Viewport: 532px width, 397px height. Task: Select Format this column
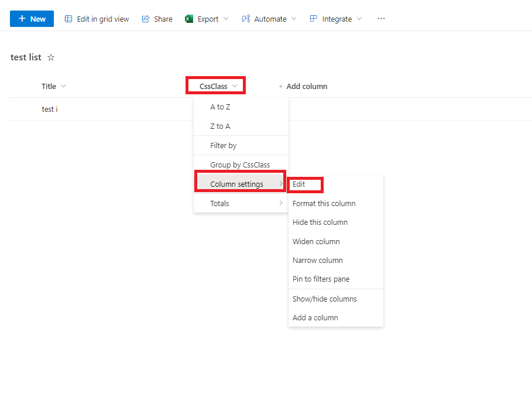[336, 204]
